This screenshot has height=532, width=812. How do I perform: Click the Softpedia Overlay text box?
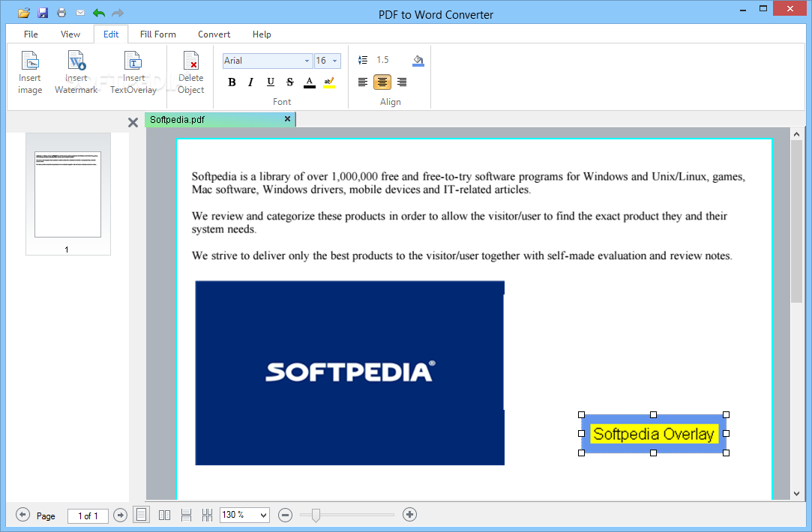(654, 434)
